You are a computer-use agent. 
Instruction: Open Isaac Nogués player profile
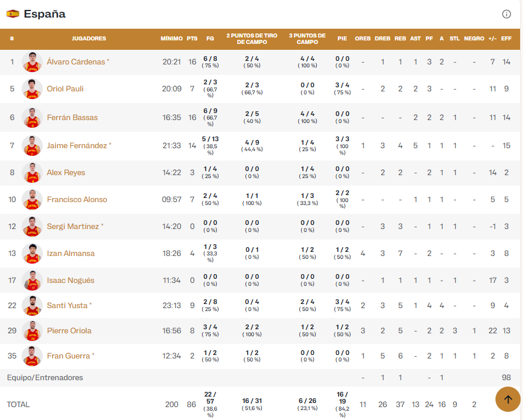[x=70, y=281]
